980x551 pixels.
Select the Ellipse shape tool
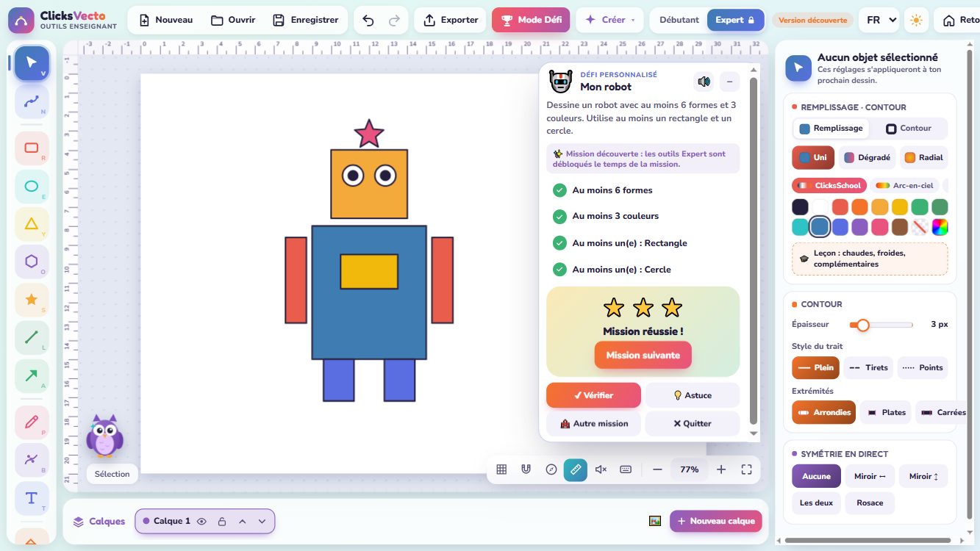pyautogui.click(x=32, y=187)
